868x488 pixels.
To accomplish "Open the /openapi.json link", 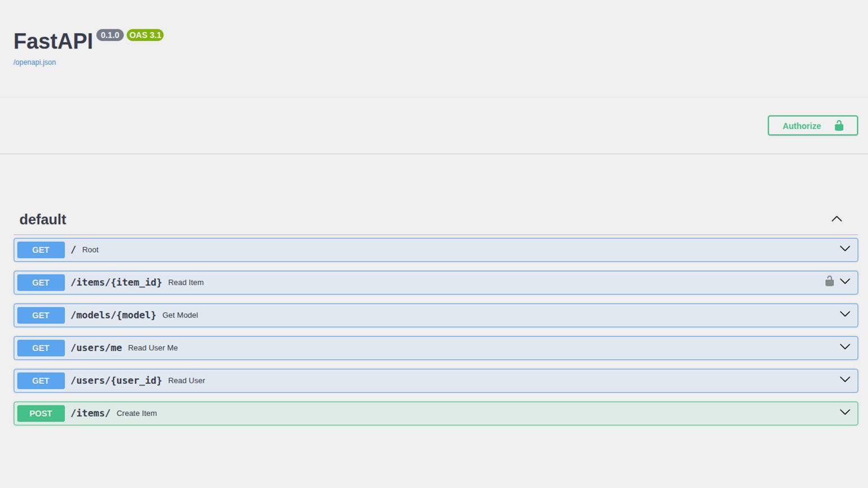I will coord(34,63).
